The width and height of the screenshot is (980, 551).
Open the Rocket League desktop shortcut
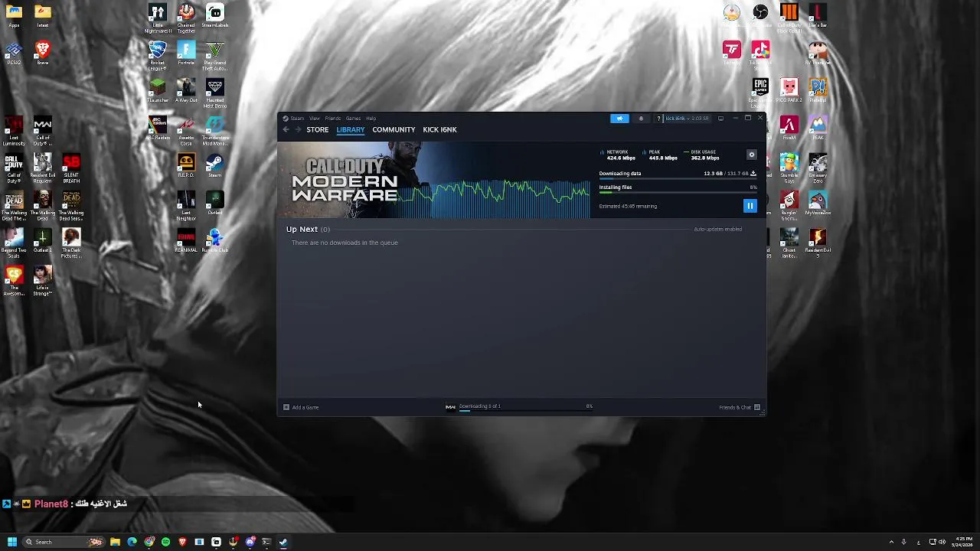[x=157, y=57]
